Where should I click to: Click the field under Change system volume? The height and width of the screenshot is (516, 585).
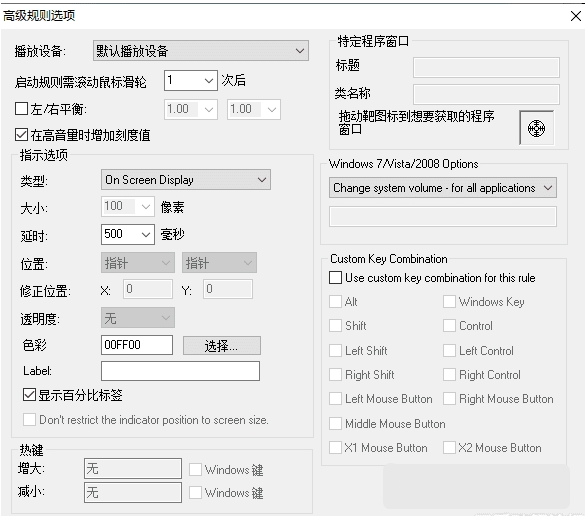443,216
